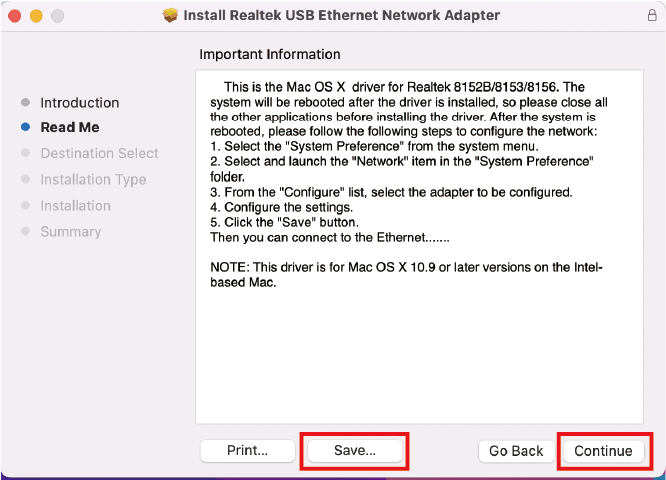The height and width of the screenshot is (480, 666).
Task: Click inside the Read Me text area
Action: [x=420, y=350]
